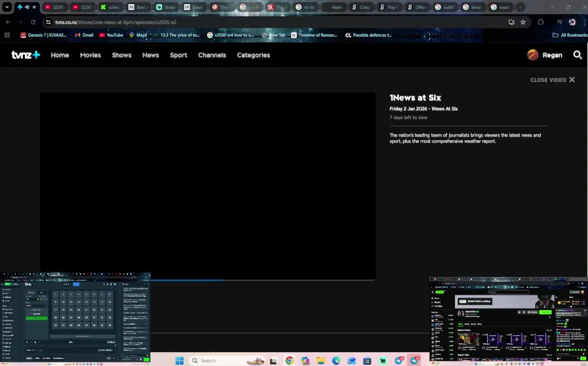Open the Regan profile avatar
The image size is (588, 366).
[x=533, y=55]
